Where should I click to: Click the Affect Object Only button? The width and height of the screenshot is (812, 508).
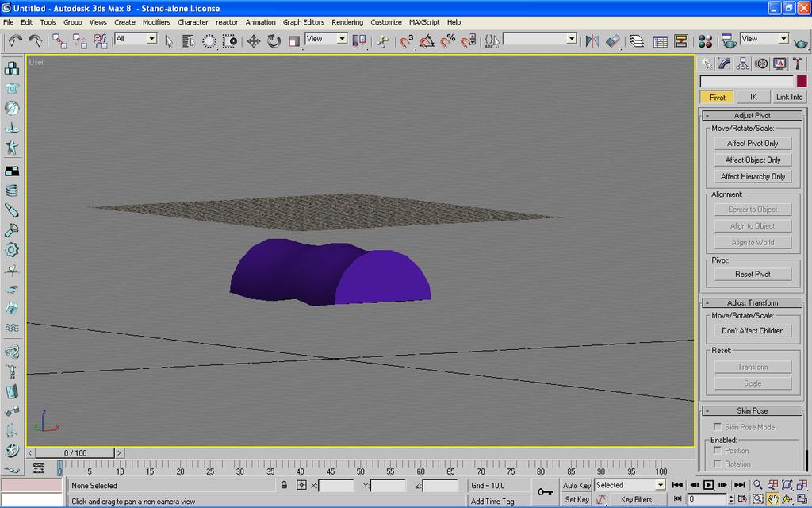(x=753, y=160)
